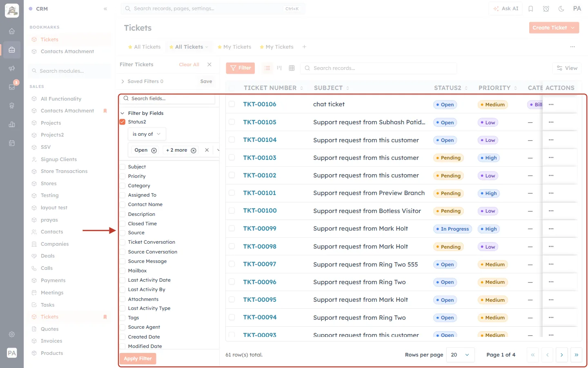588x368 pixels.
Task: Check the Subject filter field
Action: pos(122,167)
